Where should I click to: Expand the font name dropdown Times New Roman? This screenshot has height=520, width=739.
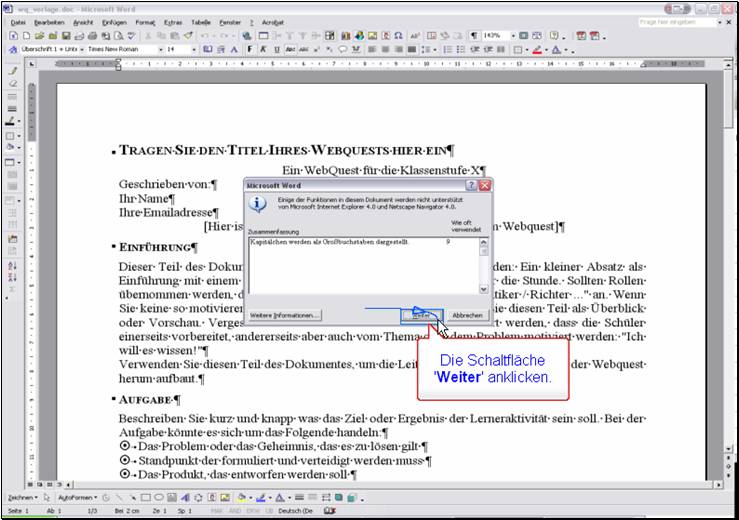[158, 49]
